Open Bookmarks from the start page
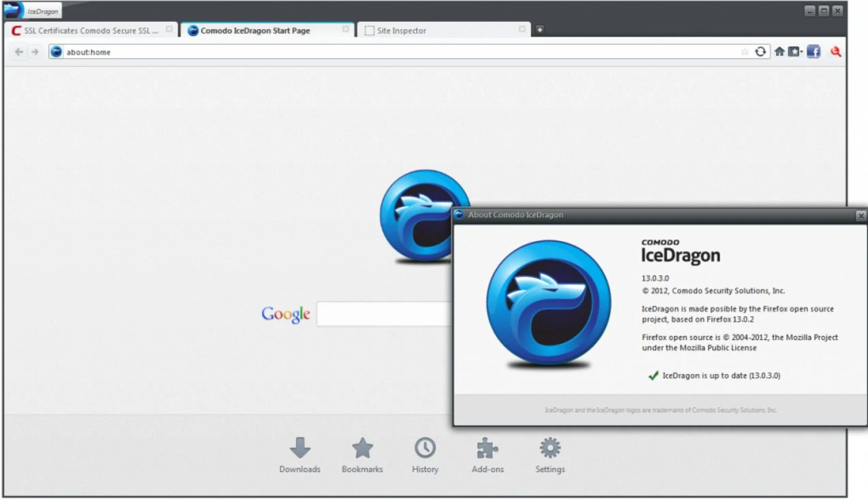The height and width of the screenshot is (500, 868). pyautogui.click(x=362, y=455)
